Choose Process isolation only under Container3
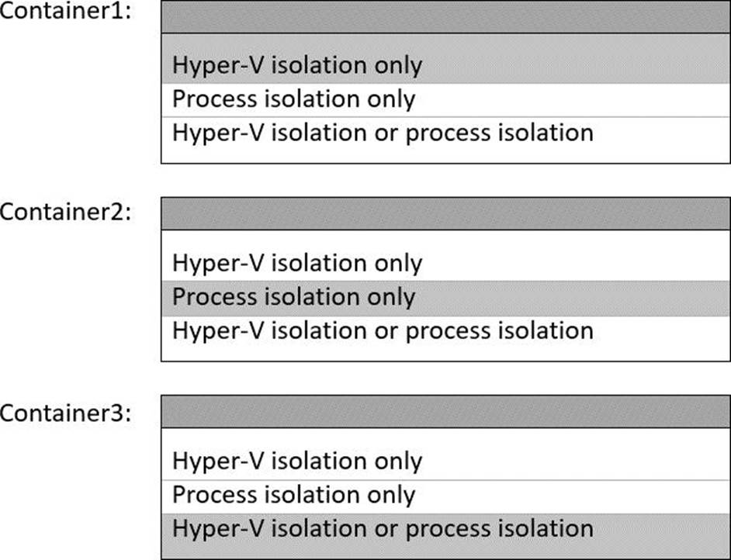The height and width of the screenshot is (560, 731). (445, 496)
